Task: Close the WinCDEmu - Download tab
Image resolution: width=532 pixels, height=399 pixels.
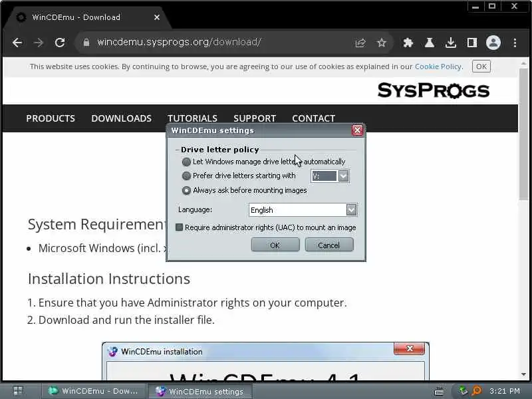Action: tap(157, 17)
